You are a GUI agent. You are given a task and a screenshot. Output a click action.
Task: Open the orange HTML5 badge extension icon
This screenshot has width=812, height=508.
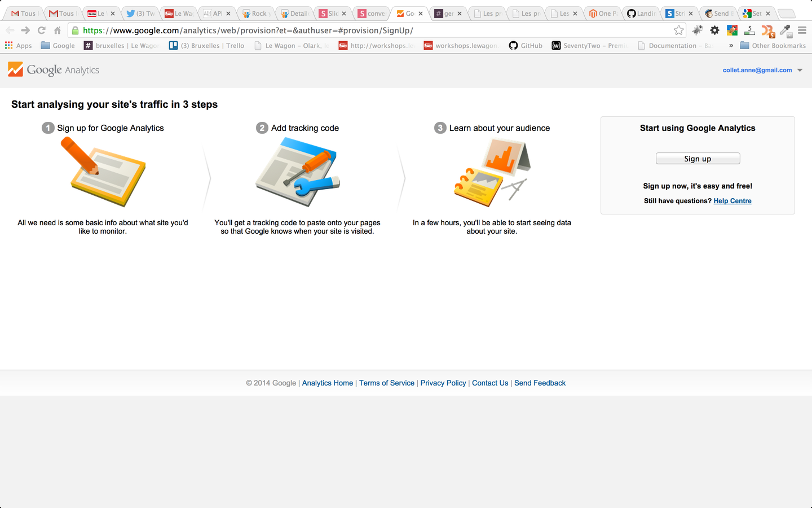pos(767,31)
